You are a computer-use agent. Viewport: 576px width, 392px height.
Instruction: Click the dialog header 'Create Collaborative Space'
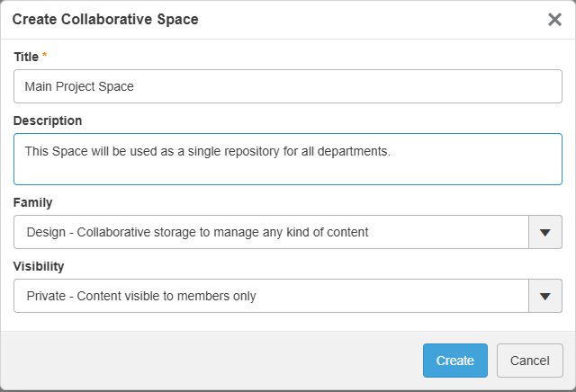[x=105, y=19]
